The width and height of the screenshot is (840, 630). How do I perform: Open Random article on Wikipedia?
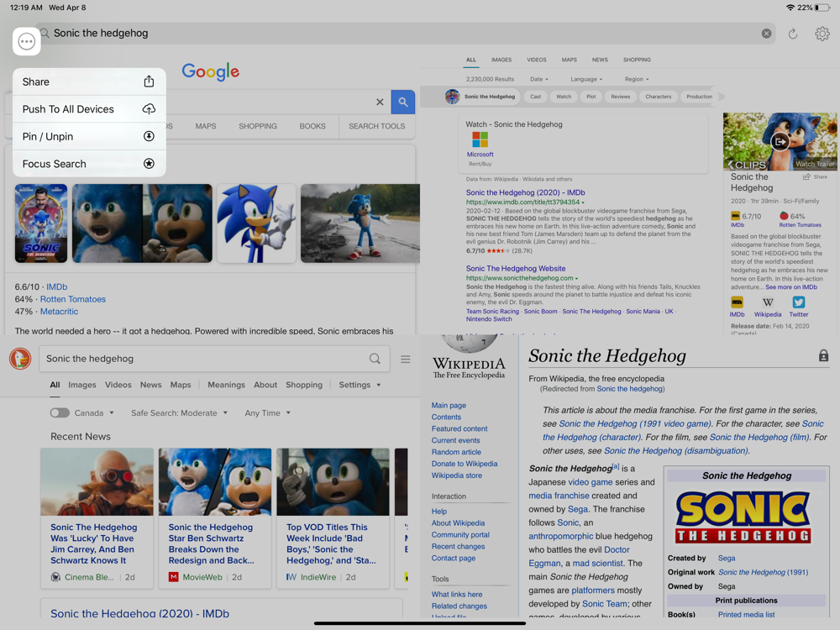click(456, 452)
